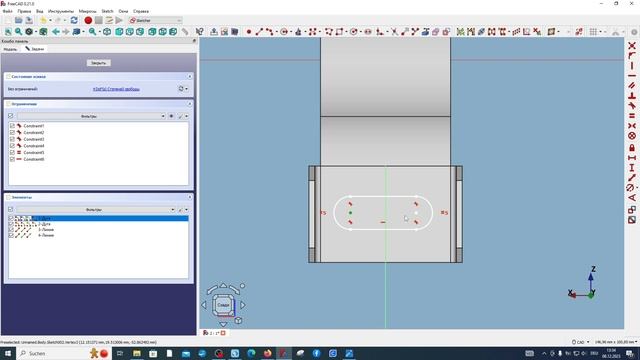Viewport: 640px width, 360px height.
Task: Toggle Constraint4 checkbox
Action: (x=12, y=146)
